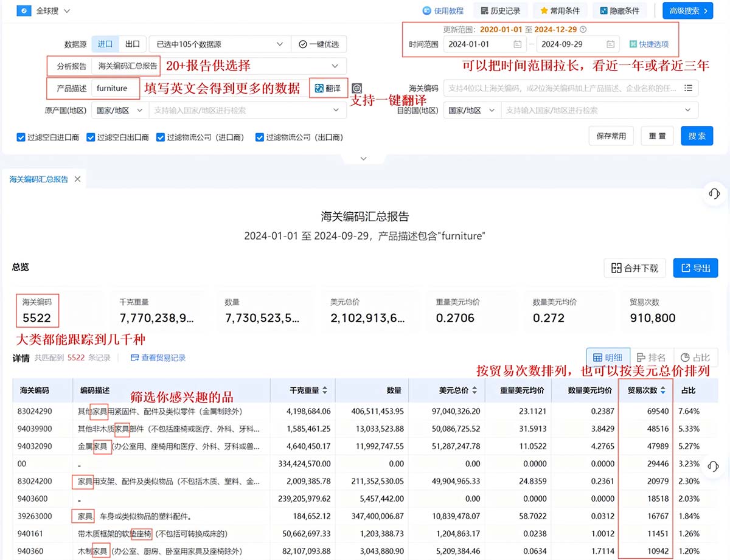Switch to 占比 proportion view
This screenshot has height=560, width=730.
tap(695, 358)
